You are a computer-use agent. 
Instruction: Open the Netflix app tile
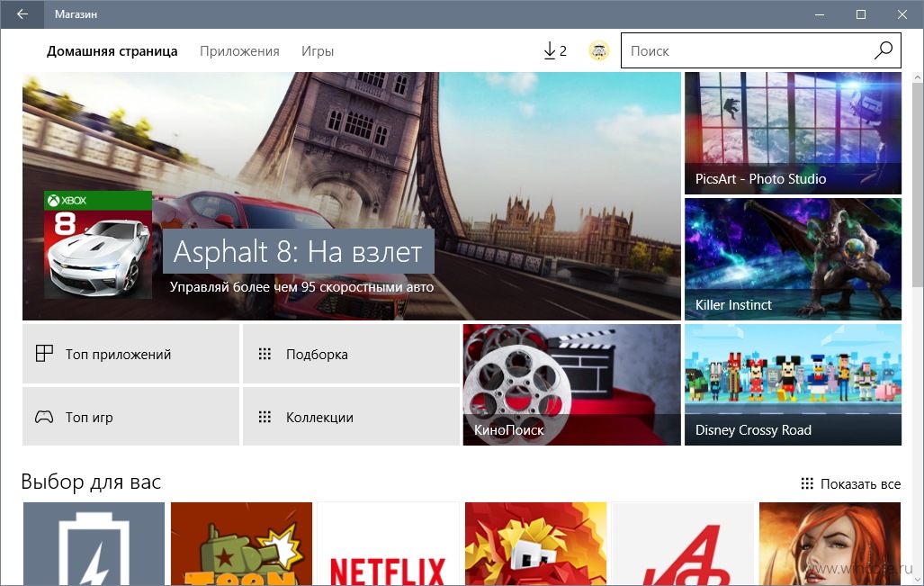pyautogui.click(x=388, y=544)
